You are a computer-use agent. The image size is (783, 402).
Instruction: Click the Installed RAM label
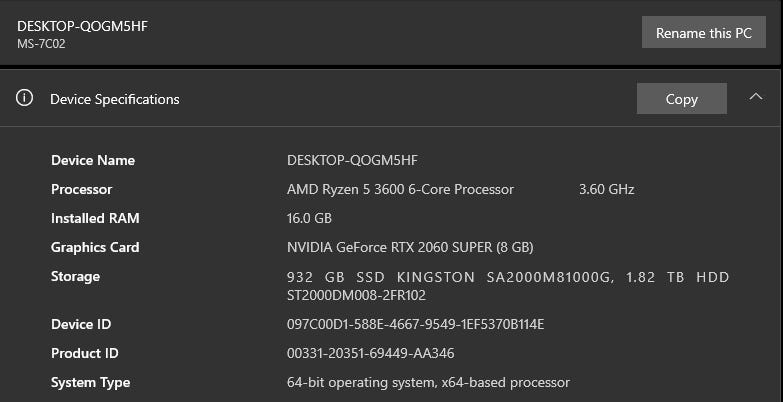coord(95,218)
